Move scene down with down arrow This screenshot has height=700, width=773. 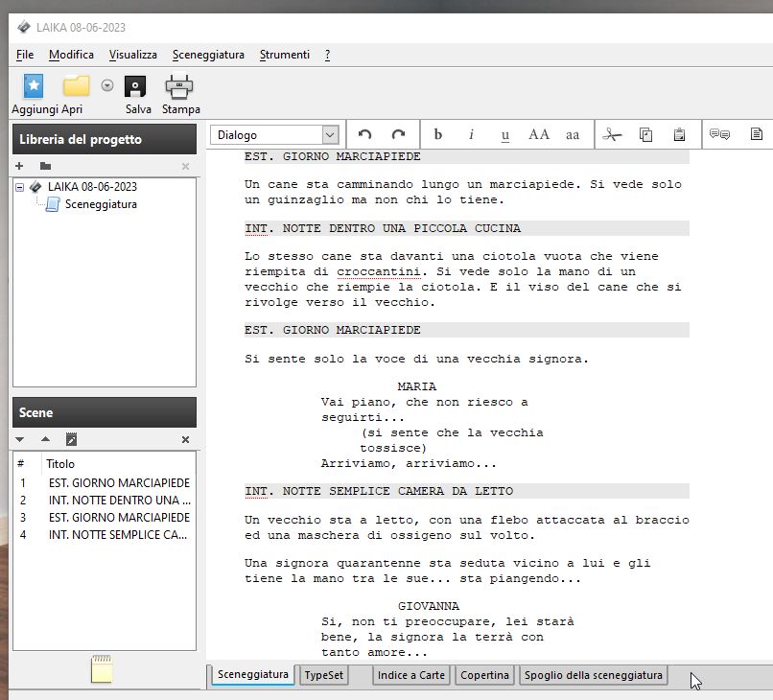[x=20, y=439]
